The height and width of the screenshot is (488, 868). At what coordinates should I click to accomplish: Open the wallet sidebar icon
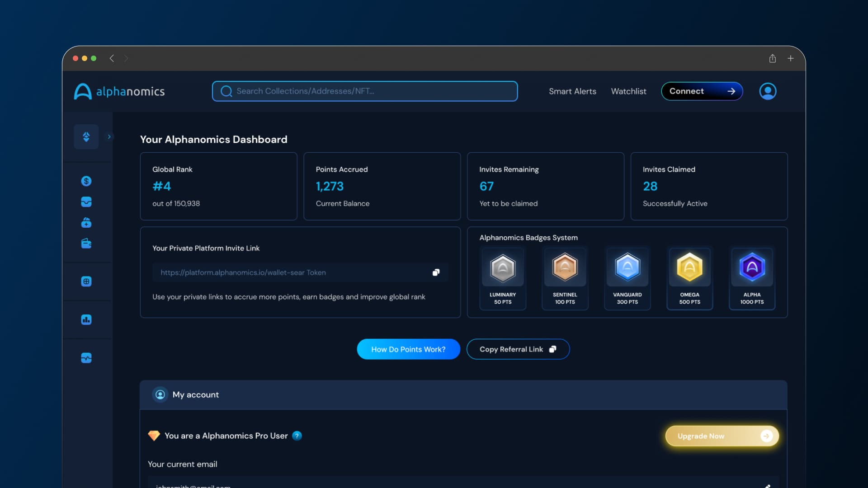pos(86,244)
